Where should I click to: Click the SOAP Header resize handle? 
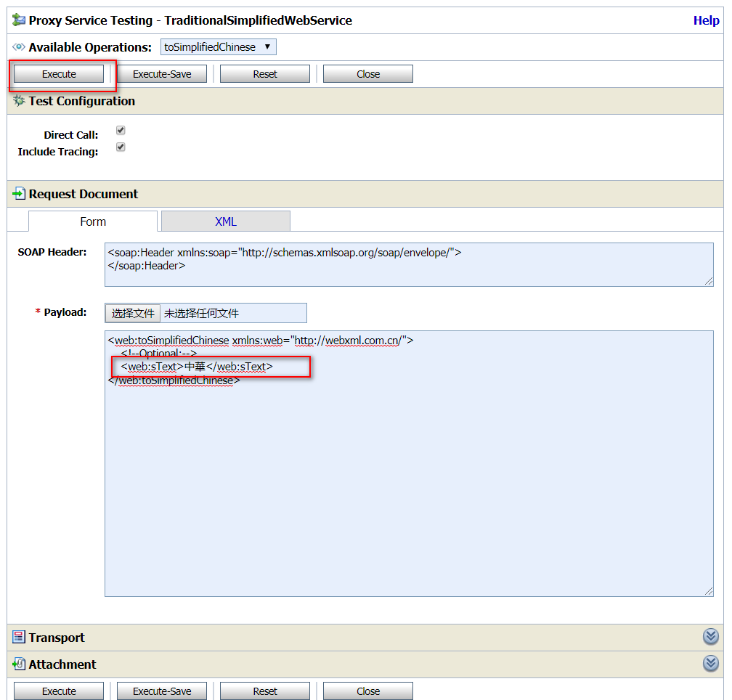tap(709, 281)
